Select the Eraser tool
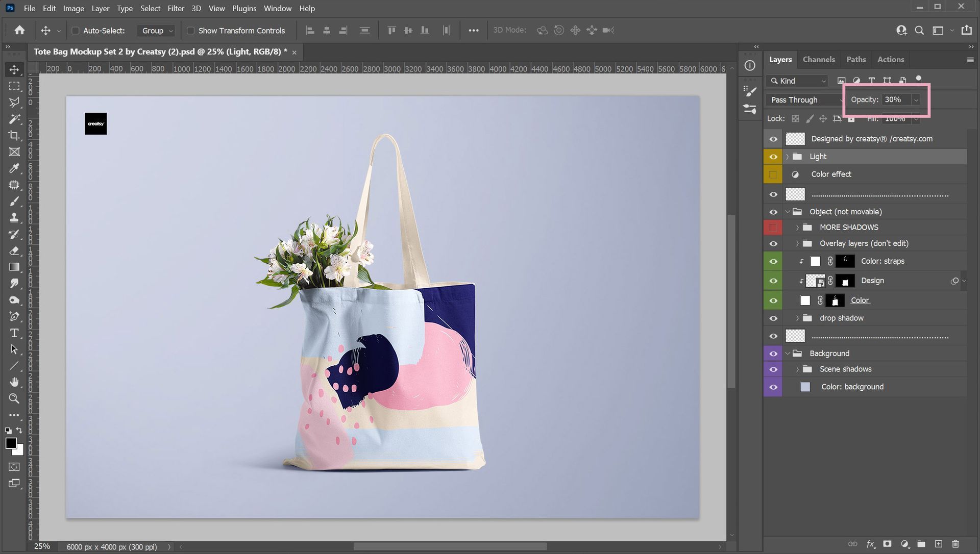The height and width of the screenshot is (554, 980). click(x=14, y=250)
